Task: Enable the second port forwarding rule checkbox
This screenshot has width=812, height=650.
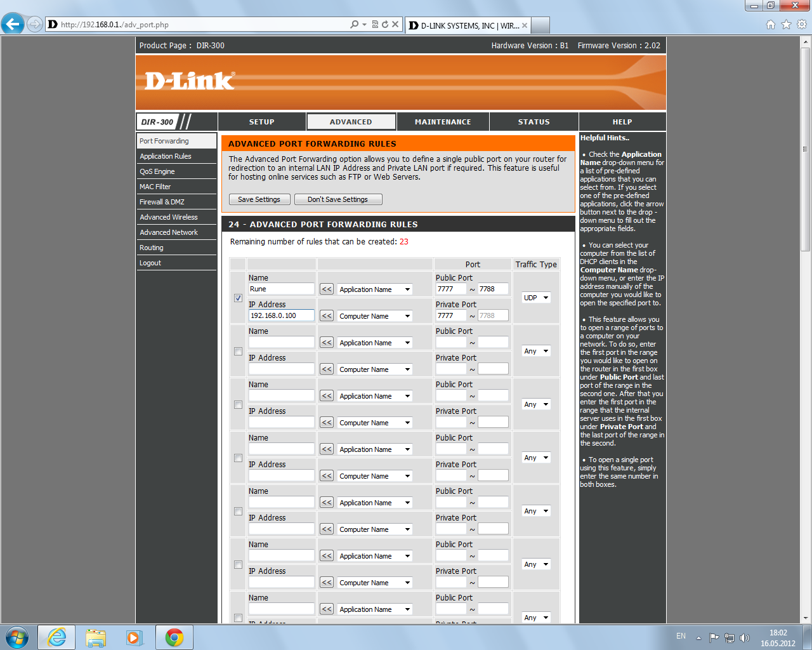Action: pyautogui.click(x=238, y=351)
